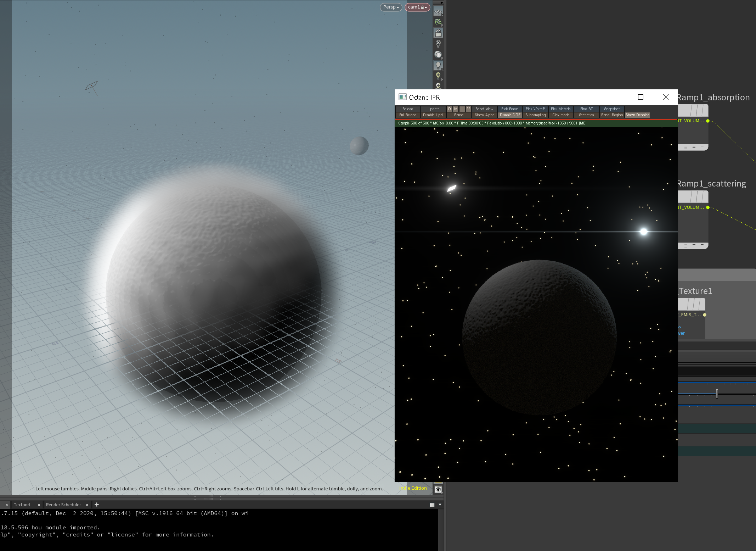Toggle the V channel button
756x551 pixels.
(468, 109)
